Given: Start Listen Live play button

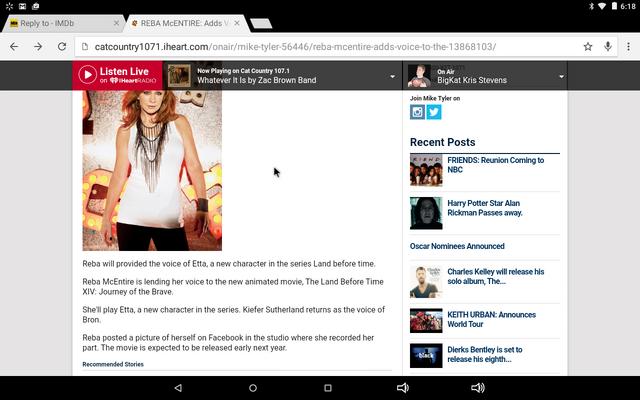Looking at the screenshot, I should click(87, 75).
